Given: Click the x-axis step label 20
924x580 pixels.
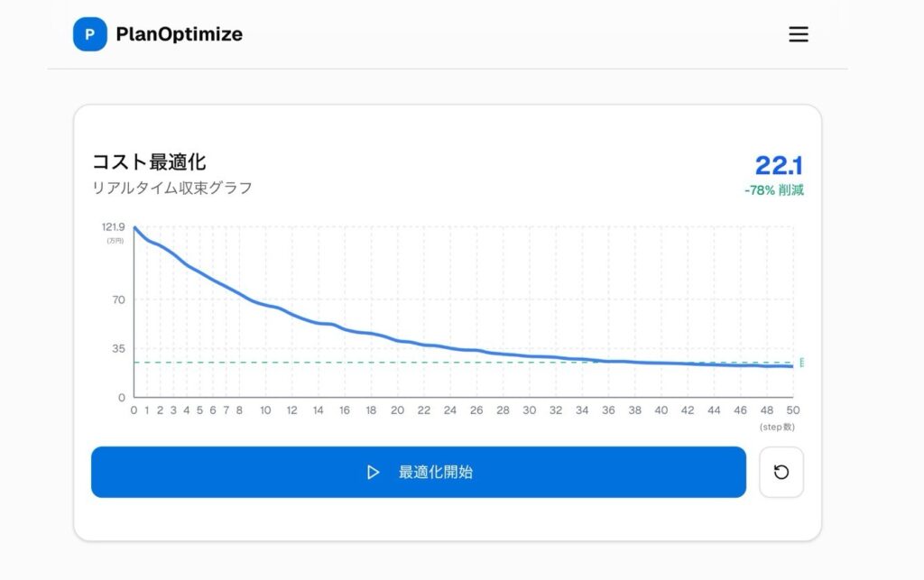Looking at the screenshot, I should tap(397, 410).
